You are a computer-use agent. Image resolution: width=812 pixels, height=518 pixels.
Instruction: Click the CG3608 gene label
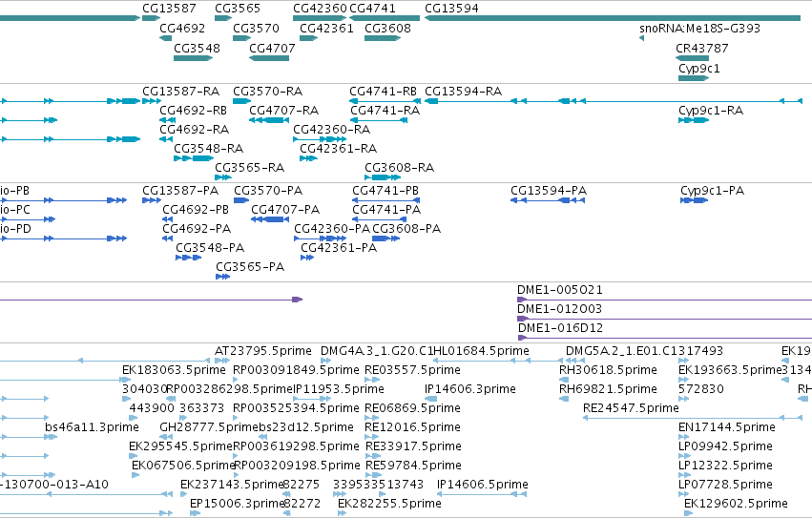pyautogui.click(x=388, y=28)
